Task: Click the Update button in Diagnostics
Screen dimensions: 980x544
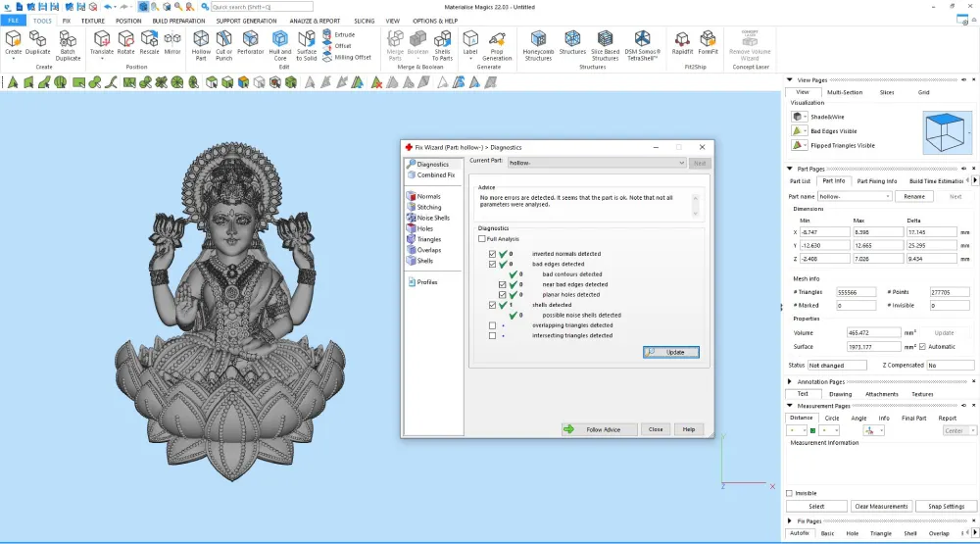Action: click(670, 352)
